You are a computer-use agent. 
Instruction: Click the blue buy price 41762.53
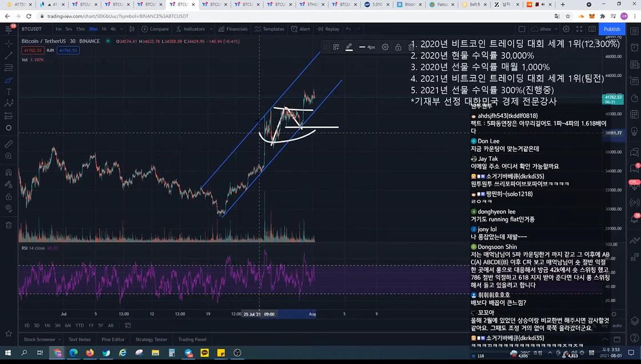coord(68,50)
